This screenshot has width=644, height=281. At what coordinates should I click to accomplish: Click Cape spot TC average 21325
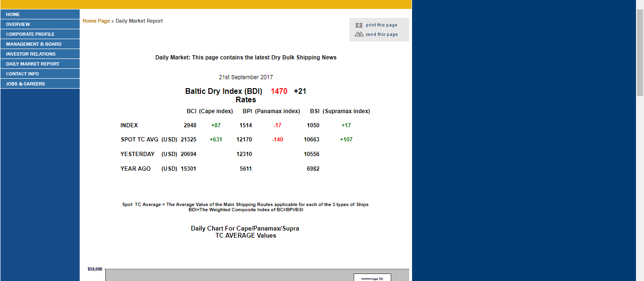pos(189,140)
